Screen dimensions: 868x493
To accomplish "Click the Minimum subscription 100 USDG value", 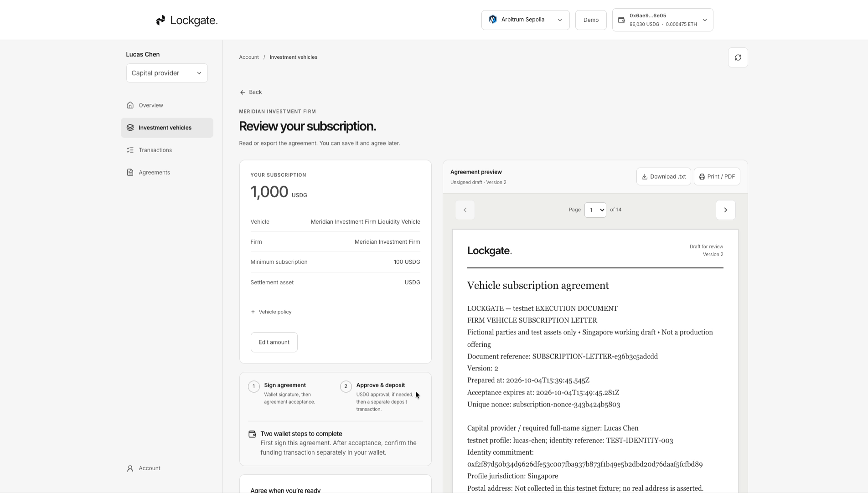I will (x=407, y=262).
